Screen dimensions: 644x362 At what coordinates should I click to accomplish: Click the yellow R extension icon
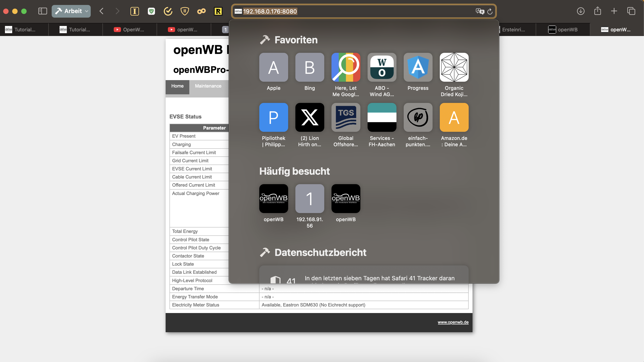point(218,11)
